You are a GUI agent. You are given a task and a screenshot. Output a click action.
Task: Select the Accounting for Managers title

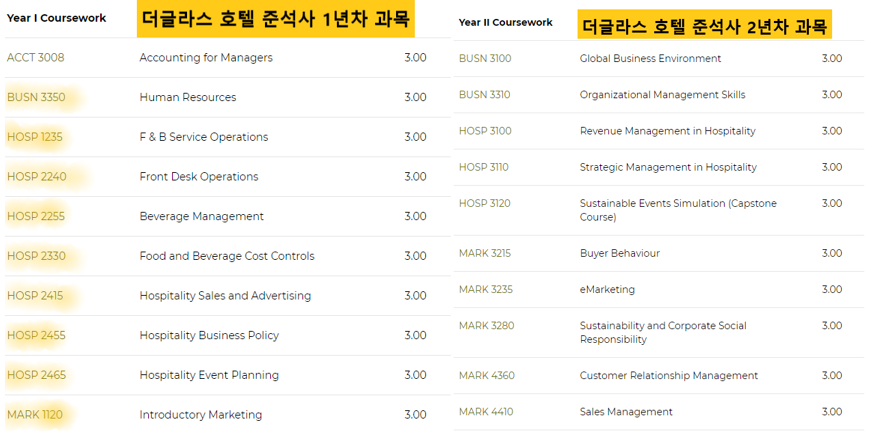click(x=206, y=58)
